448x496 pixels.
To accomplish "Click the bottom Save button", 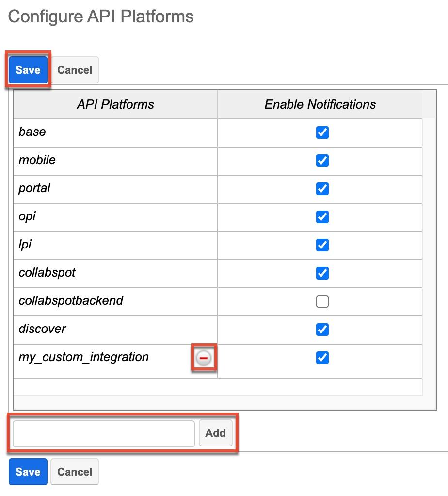I will pyautogui.click(x=28, y=471).
